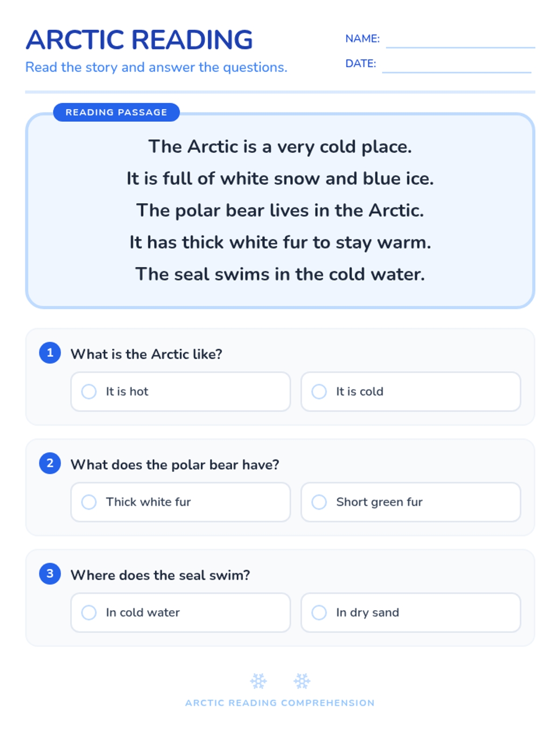Click the "The polar bear lives in the Arctic" sentence

click(x=280, y=211)
